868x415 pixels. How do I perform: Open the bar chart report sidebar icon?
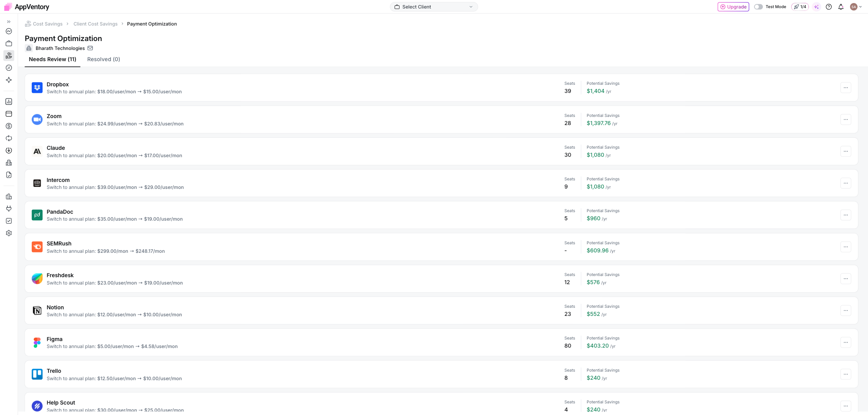pos(9,101)
